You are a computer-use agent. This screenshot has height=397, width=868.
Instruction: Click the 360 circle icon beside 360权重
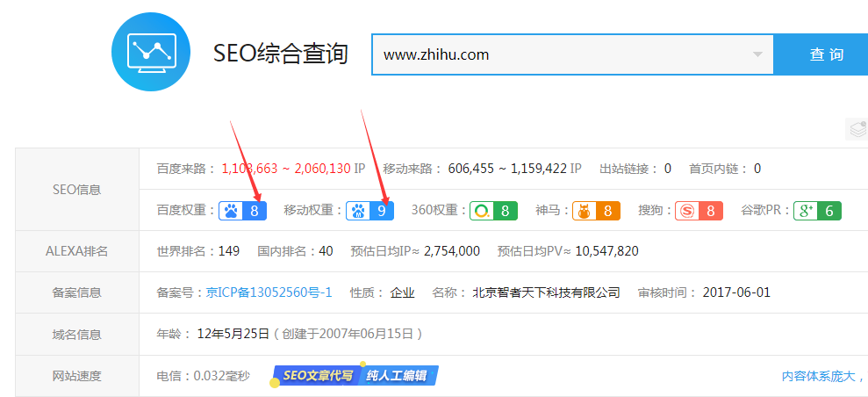tap(482, 211)
